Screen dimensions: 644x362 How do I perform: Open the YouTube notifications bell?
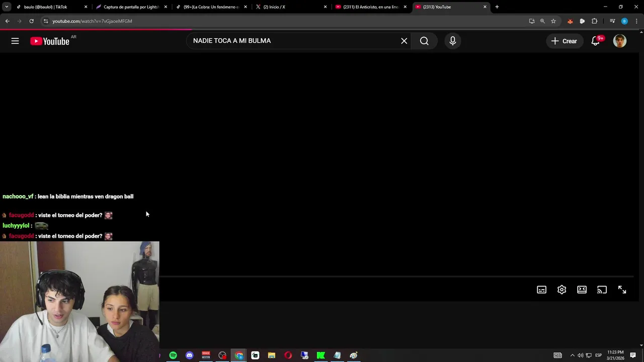pos(596,41)
